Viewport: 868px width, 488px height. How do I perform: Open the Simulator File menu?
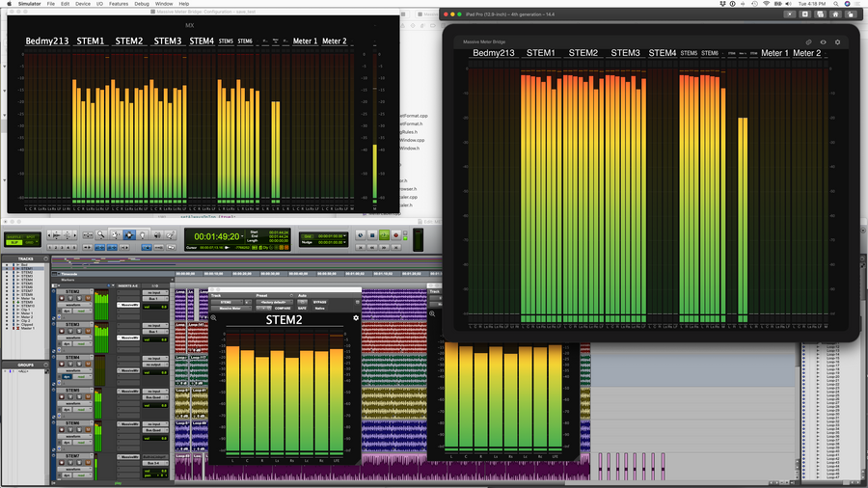pyautogui.click(x=50, y=3)
